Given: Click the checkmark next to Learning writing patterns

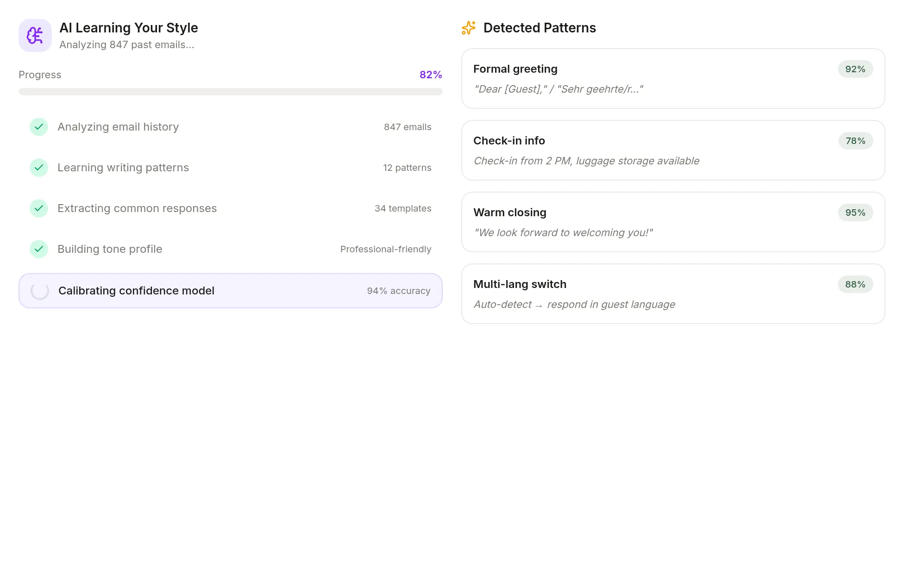Looking at the screenshot, I should click(39, 168).
